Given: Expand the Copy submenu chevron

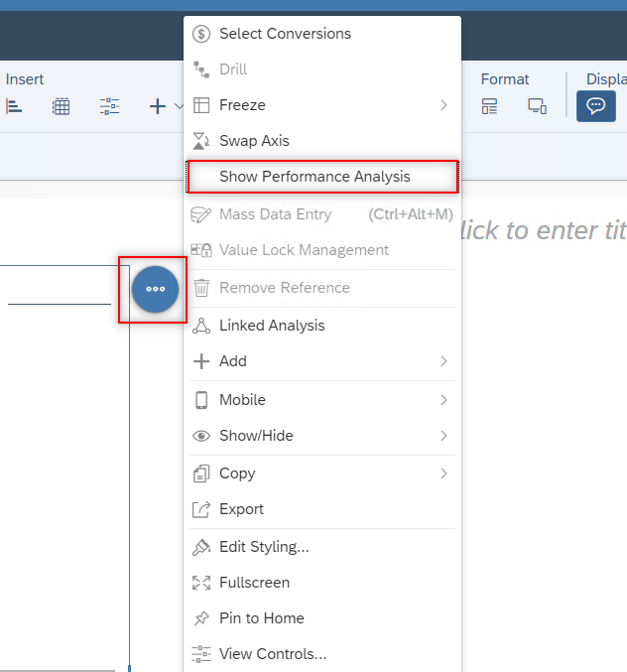Looking at the screenshot, I should [x=443, y=473].
